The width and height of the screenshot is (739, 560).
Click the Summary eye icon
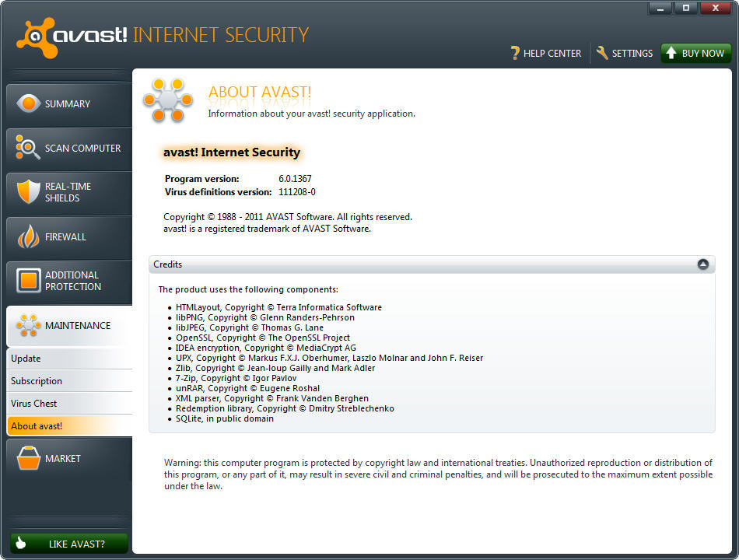(x=28, y=103)
